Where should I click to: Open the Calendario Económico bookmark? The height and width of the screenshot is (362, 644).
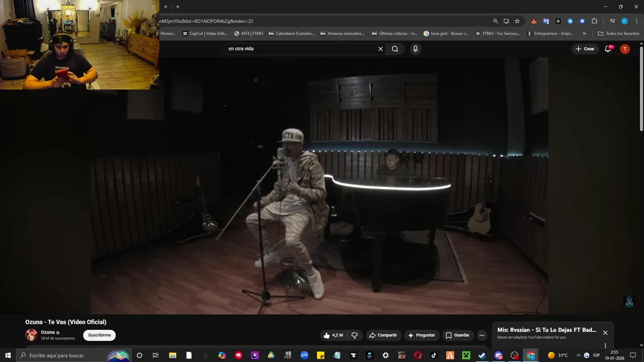pos(291,34)
